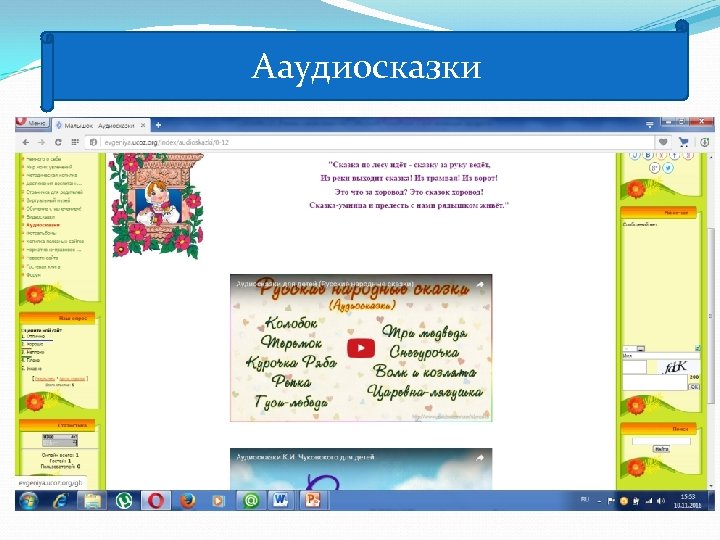Viewport: 720px width, 540px height.
Task: Click the scrollbar down arrow
Action: (x=711, y=486)
